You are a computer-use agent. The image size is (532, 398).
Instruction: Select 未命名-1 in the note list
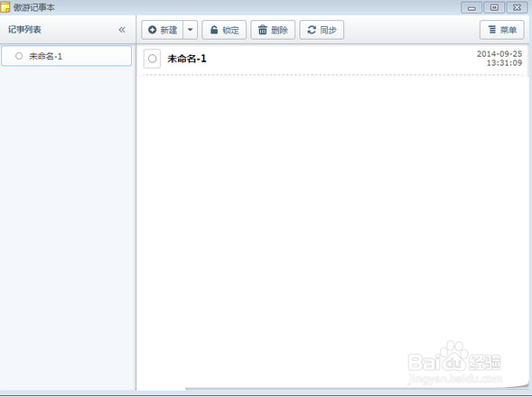coord(67,56)
